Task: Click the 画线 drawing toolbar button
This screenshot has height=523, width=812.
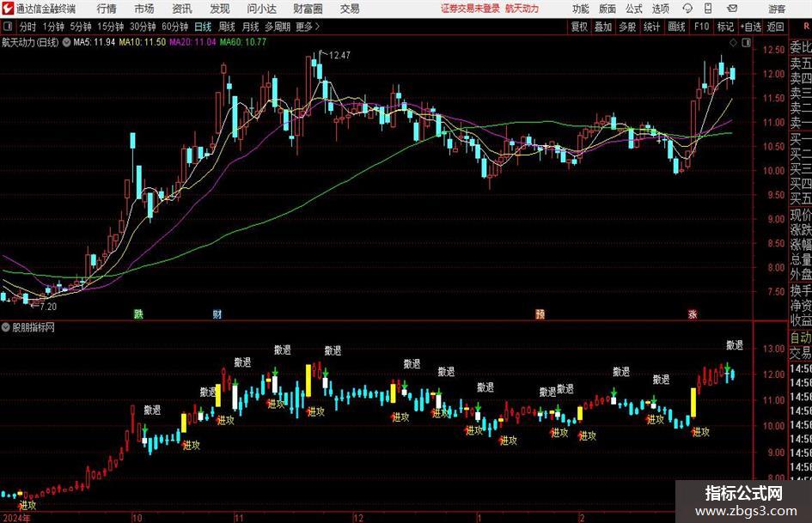Action: pos(676,27)
